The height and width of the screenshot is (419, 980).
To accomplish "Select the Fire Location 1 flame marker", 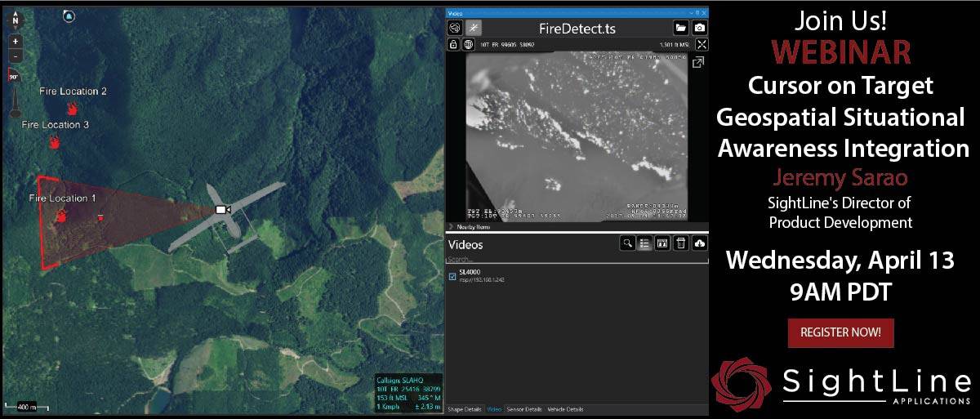I will coord(60,216).
